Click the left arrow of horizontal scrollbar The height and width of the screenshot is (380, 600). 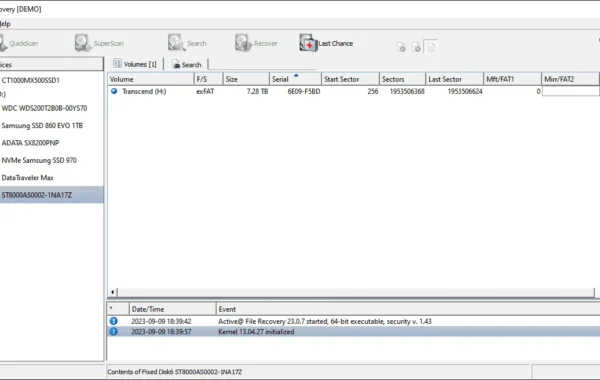(x=112, y=292)
